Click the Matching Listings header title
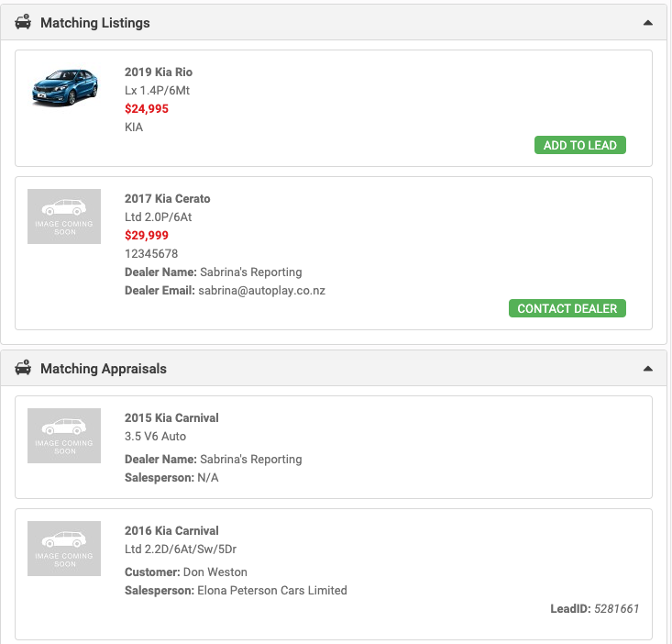This screenshot has height=644, width=672. pyautogui.click(x=95, y=22)
